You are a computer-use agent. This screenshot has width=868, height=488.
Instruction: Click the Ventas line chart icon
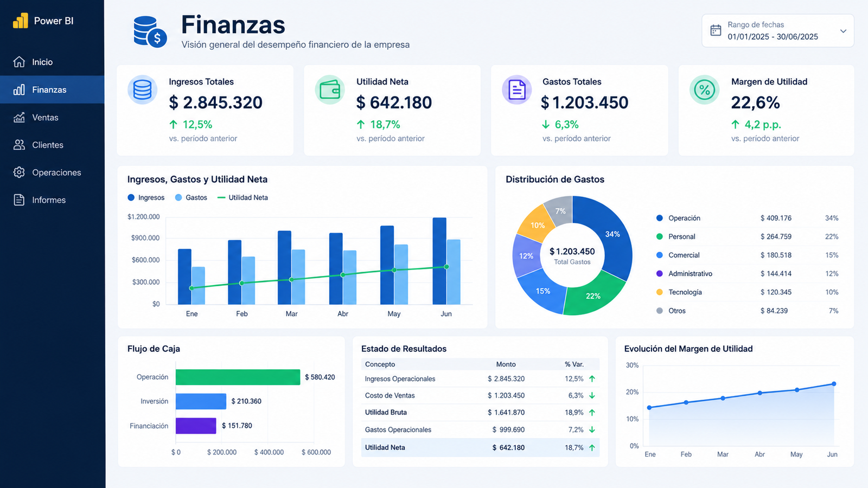click(19, 117)
